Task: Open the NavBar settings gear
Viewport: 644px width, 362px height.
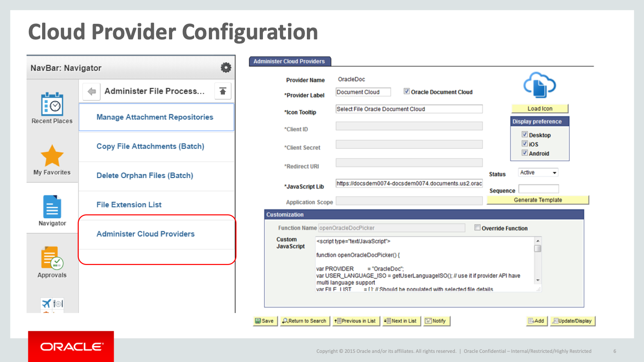Action: point(226,68)
